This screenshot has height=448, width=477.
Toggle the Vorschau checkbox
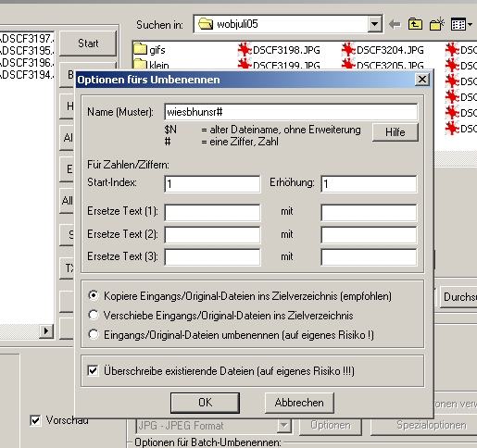tap(35, 420)
